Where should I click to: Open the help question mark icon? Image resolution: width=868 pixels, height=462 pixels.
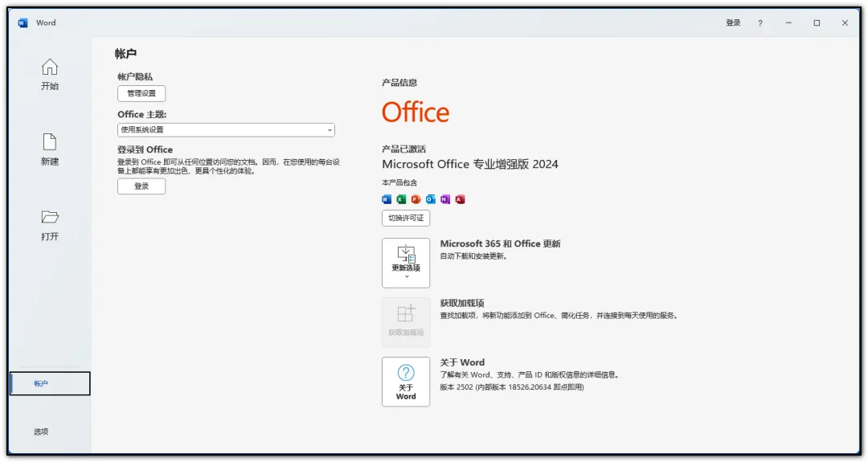point(760,22)
